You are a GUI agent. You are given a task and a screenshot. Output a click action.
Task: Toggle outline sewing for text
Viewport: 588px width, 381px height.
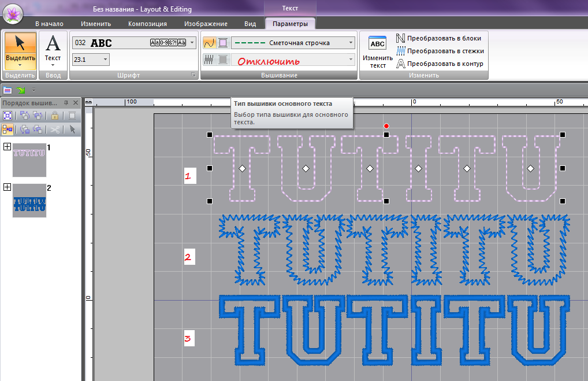click(209, 43)
